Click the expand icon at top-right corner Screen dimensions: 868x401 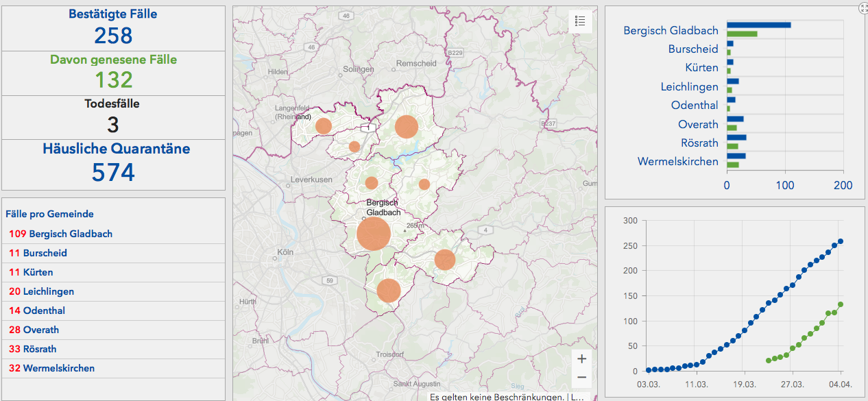point(863,7)
